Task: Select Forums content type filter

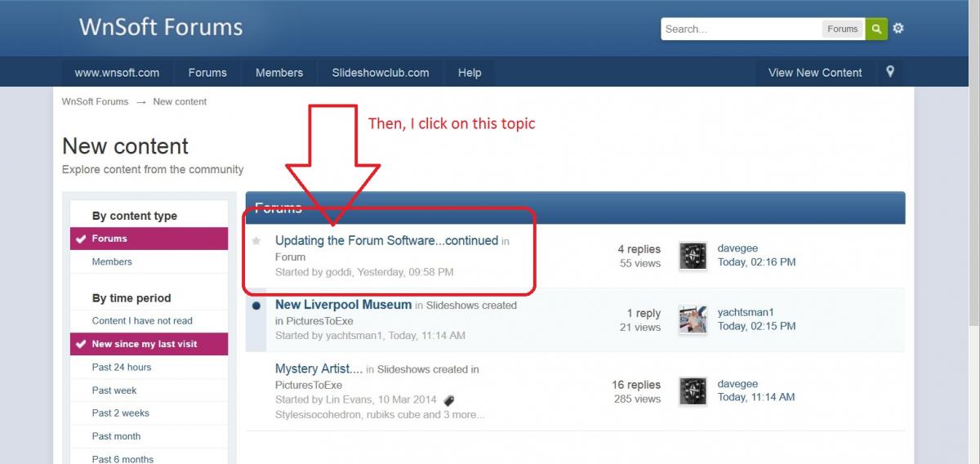Action: click(x=149, y=239)
